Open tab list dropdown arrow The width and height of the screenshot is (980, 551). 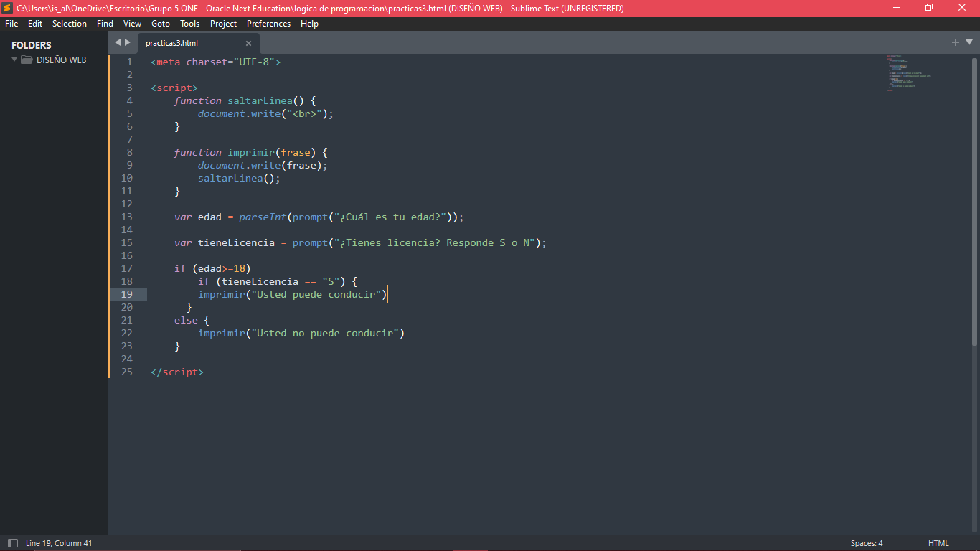coord(969,42)
